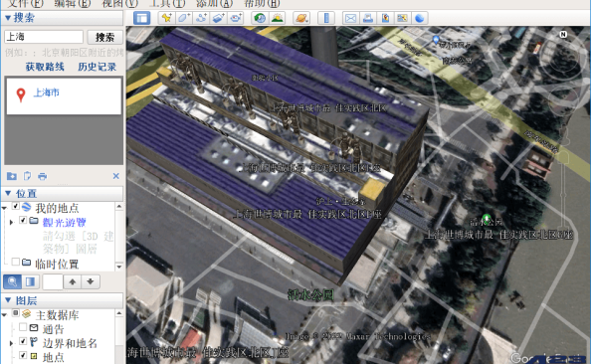
Task: Open the 历史记录 history link
Action: [98, 67]
